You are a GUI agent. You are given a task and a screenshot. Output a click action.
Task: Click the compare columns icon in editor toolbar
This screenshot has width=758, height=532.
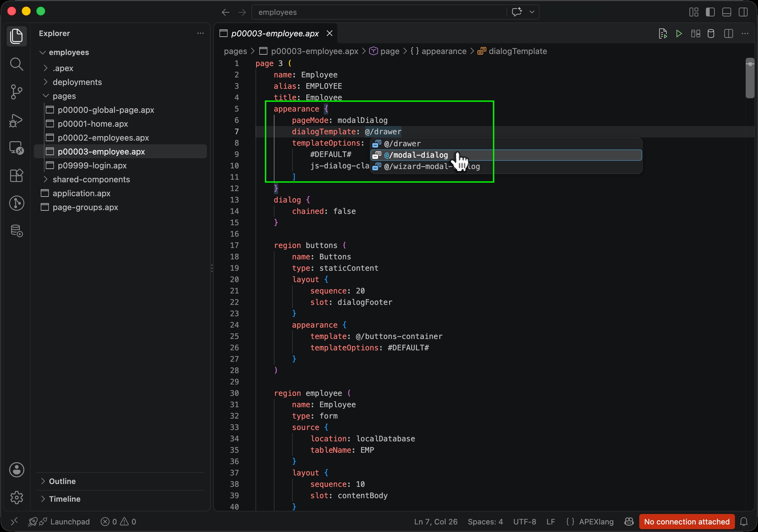click(695, 33)
